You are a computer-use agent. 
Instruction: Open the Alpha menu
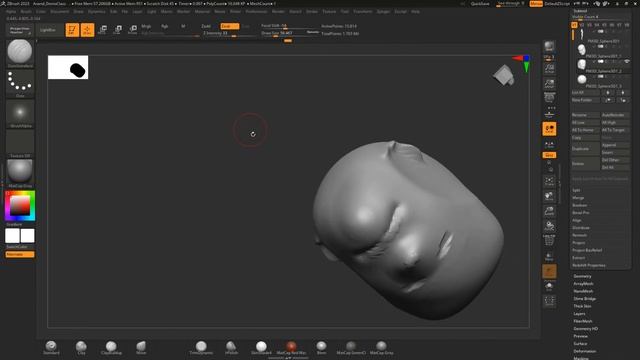(11, 11)
